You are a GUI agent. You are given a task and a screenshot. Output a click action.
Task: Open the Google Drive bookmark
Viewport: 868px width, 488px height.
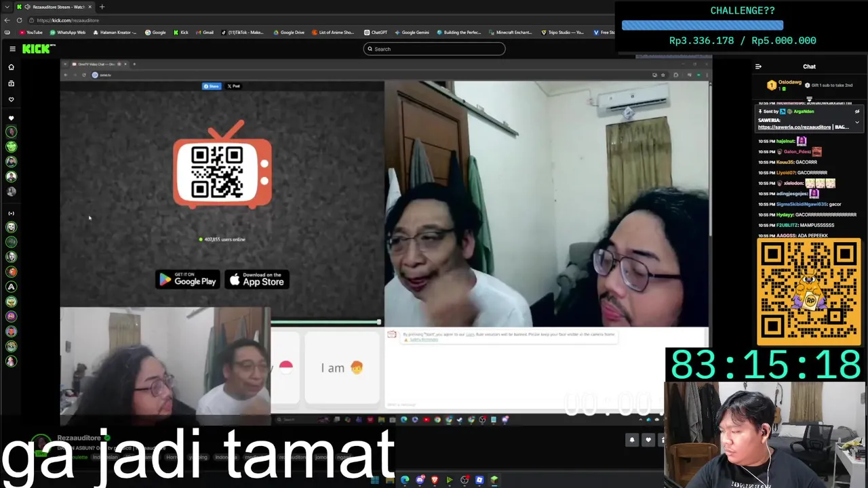click(289, 32)
